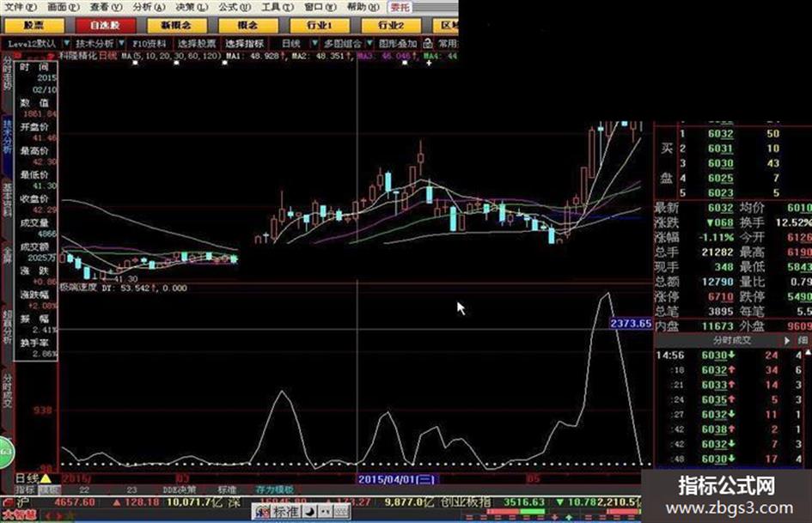Select the 概念 button
Image resolution: width=812 pixels, height=523 pixels.
point(248,25)
